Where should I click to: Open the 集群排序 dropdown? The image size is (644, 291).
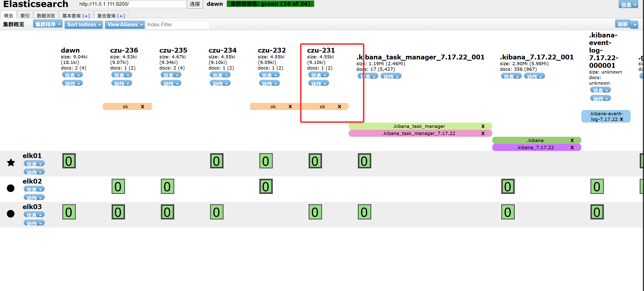pos(48,24)
